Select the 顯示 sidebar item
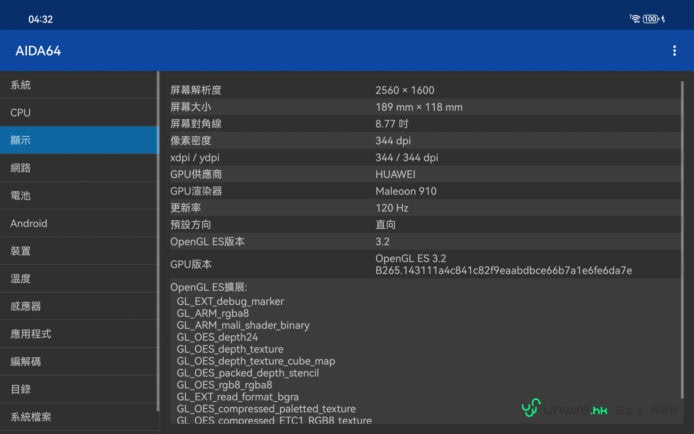This screenshot has height=434, width=694. point(79,140)
